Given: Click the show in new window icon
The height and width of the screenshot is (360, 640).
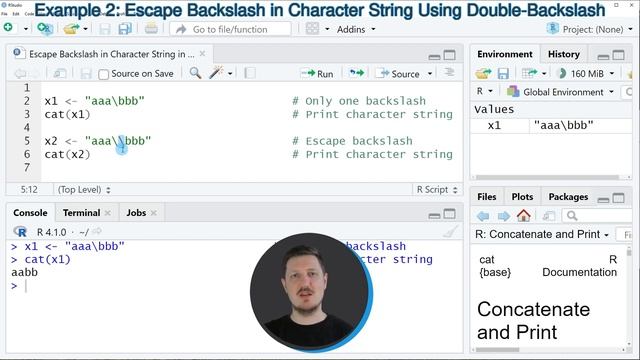Looking at the screenshot, I should pyautogui.click(x=60, y=73).
